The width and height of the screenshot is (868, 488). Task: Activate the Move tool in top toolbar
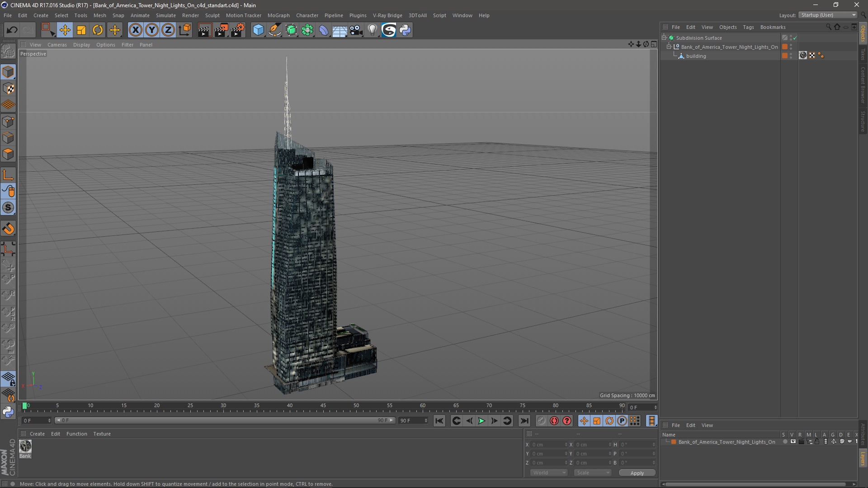pos(65,30)
